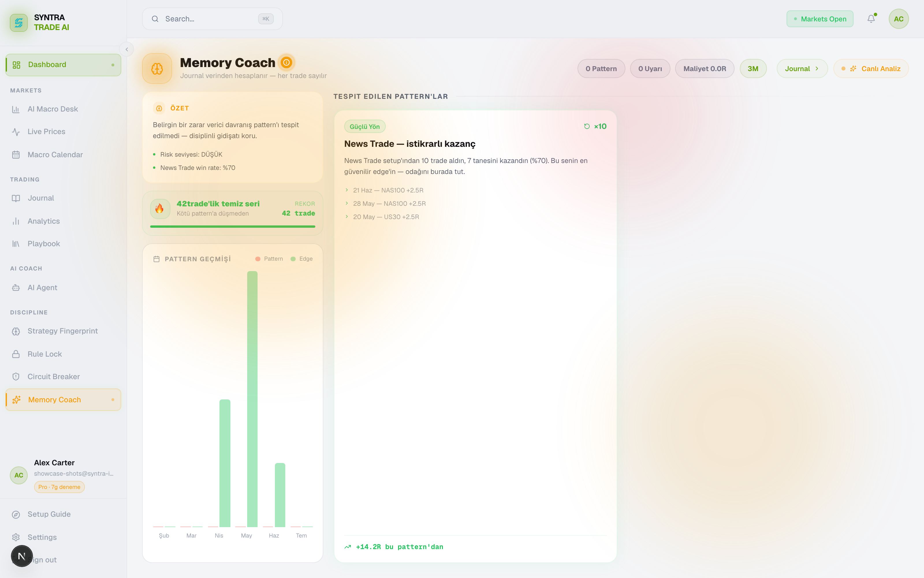This screenshot has height=578, width=924.
Task: Open Macro Calendar page
Action: (63, 155)
